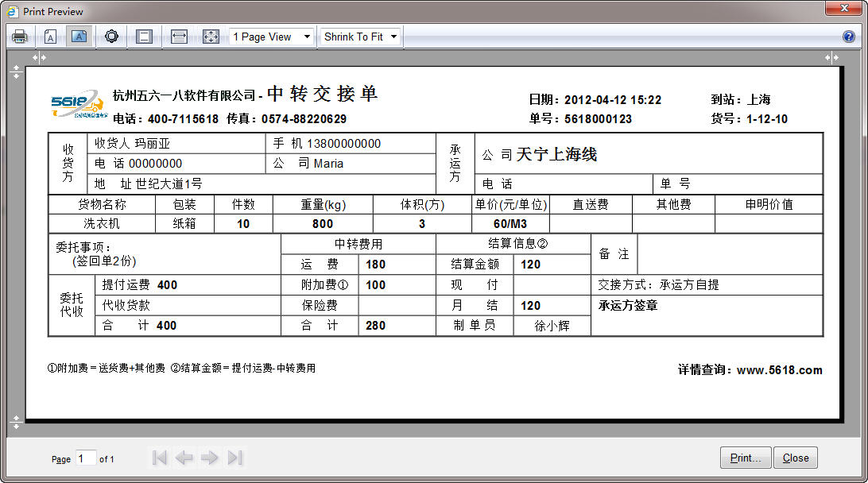Click the top-left horizontal margin adjust handle
868x483 pixels.
pos(38,58)
